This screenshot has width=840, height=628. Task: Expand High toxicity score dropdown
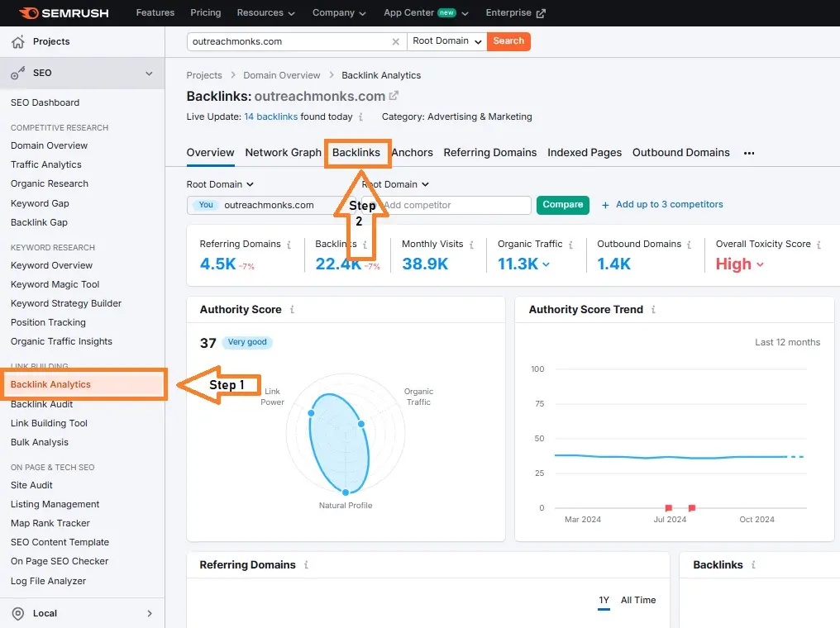tap(739, 264)
